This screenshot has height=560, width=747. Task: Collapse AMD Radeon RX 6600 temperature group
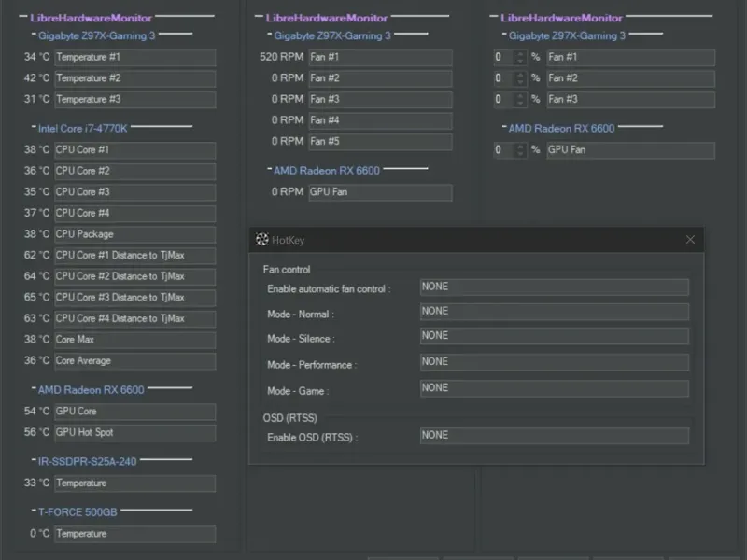coord(34,388)
